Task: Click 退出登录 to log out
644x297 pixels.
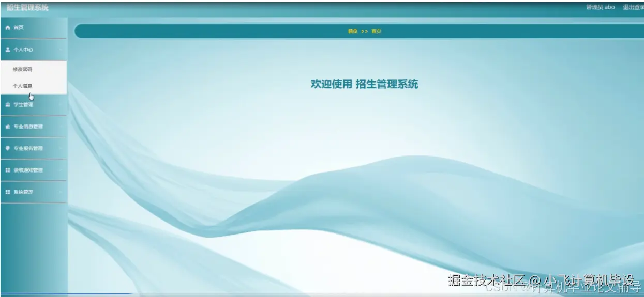Action: (x=633, y=7)
